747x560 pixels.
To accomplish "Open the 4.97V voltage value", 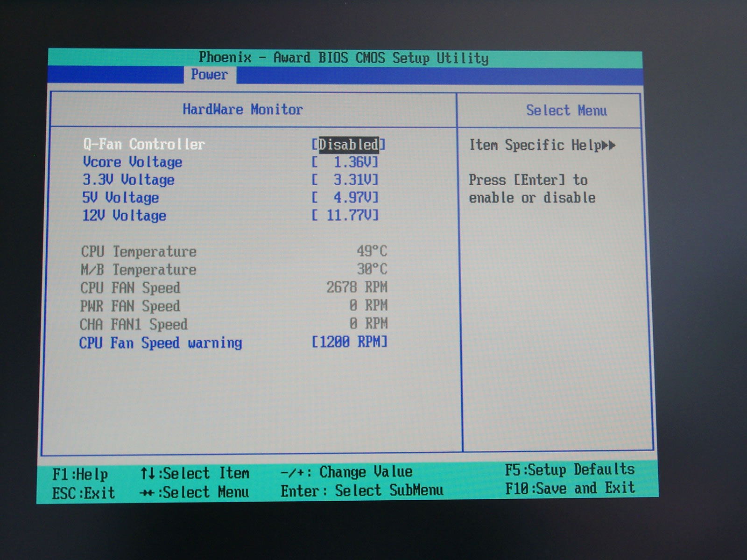I will tap(345, 197).
